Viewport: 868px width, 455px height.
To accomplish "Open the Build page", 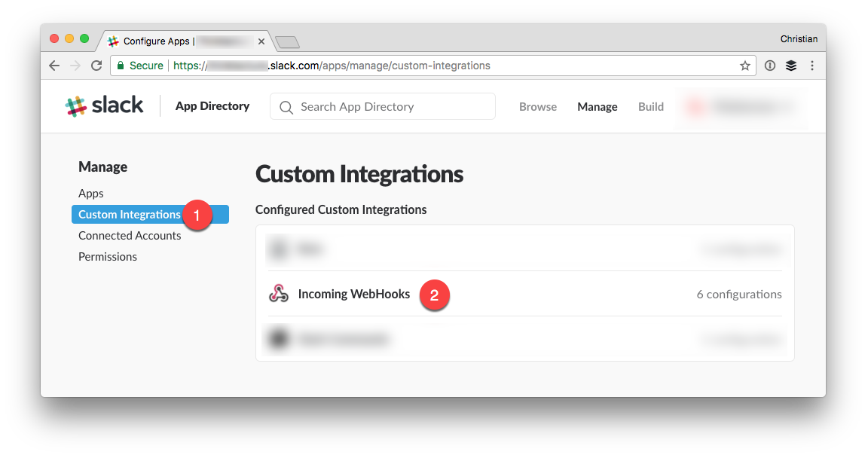I will point(650,106).
